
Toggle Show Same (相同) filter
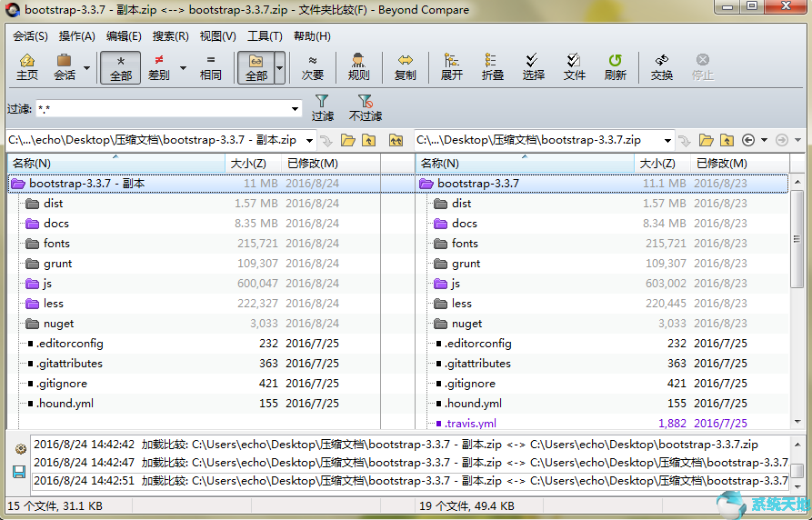(x=210, y=67)
